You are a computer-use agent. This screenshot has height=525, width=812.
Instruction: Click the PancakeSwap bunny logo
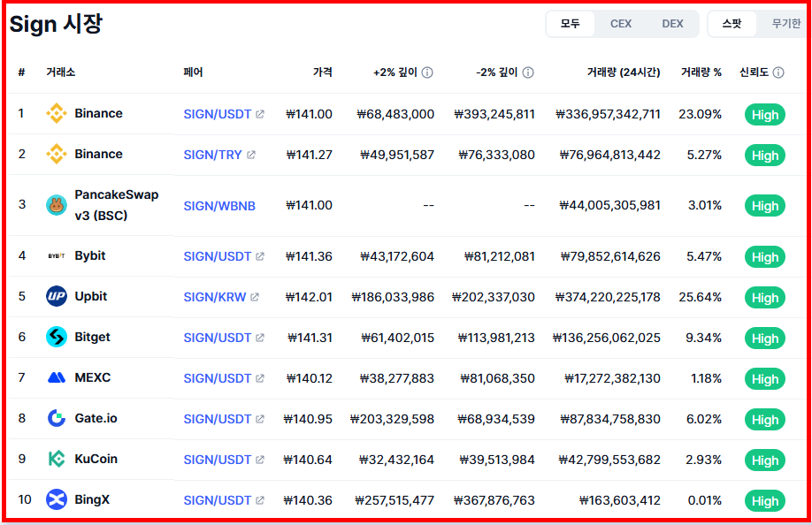[x=56, y=205]
